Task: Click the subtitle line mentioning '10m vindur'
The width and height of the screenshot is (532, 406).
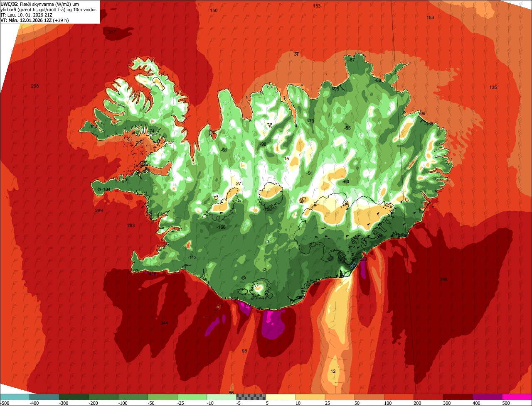Action: pos(49,9)
